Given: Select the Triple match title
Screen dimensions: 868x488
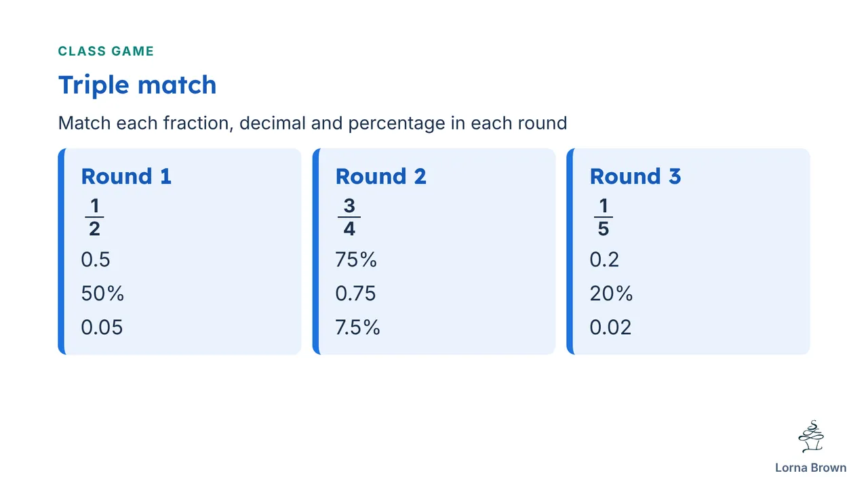Looking at the screenshot, I should coord(138,85).
